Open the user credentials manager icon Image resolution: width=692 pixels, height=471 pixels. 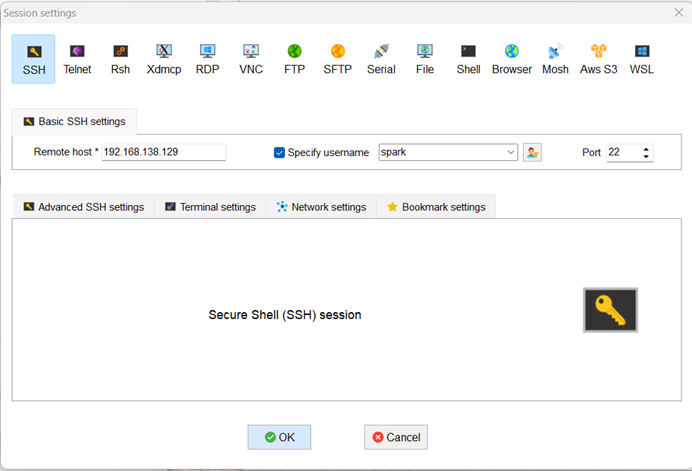click(532, 152)
